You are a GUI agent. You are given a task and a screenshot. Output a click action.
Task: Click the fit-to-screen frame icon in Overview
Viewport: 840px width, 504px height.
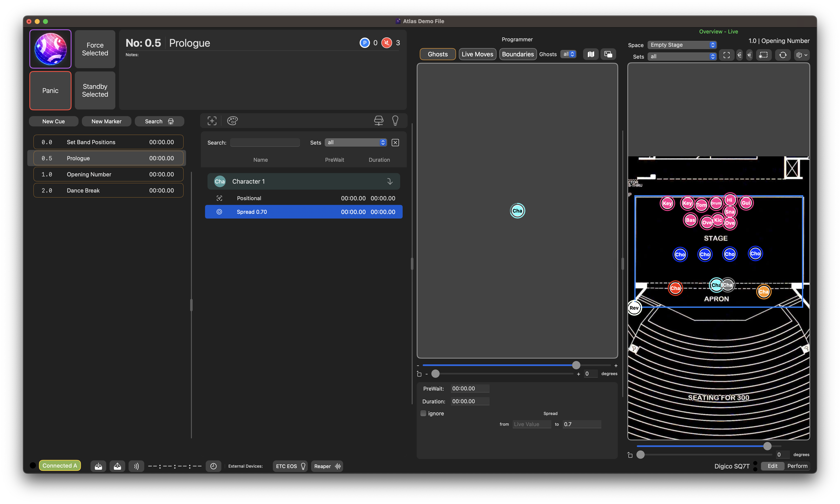coord(727,55)
